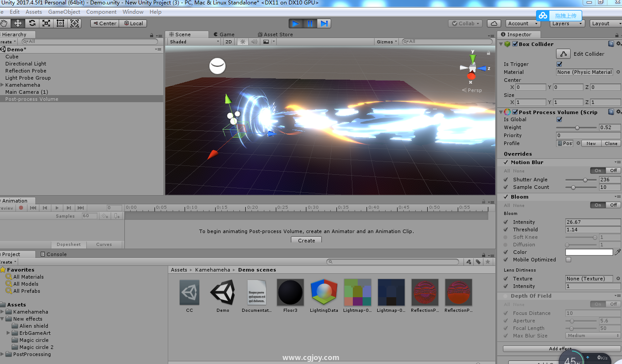Toggle Box Collider enabled checkbox

515,44
